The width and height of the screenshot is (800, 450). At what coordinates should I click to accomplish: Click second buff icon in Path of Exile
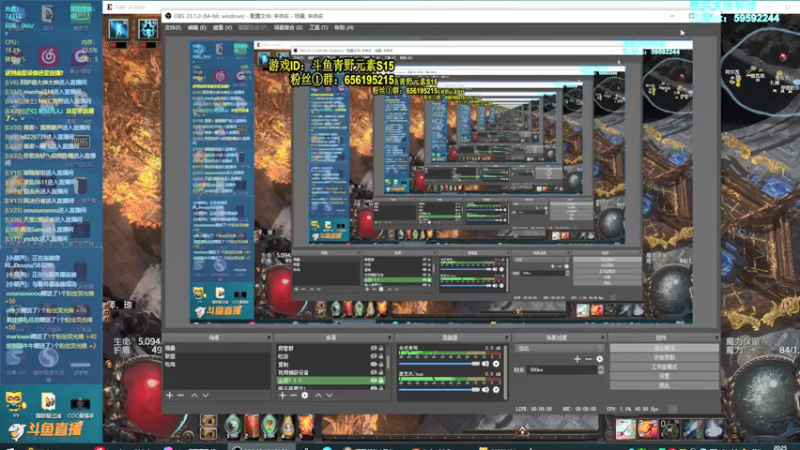point(148,29)
